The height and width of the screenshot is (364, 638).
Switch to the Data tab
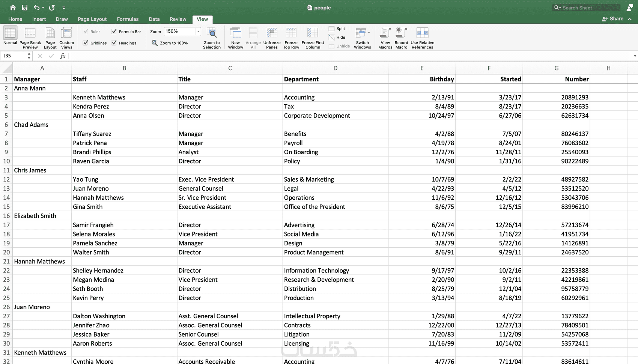pyautogui.click(x=154, y=19)
